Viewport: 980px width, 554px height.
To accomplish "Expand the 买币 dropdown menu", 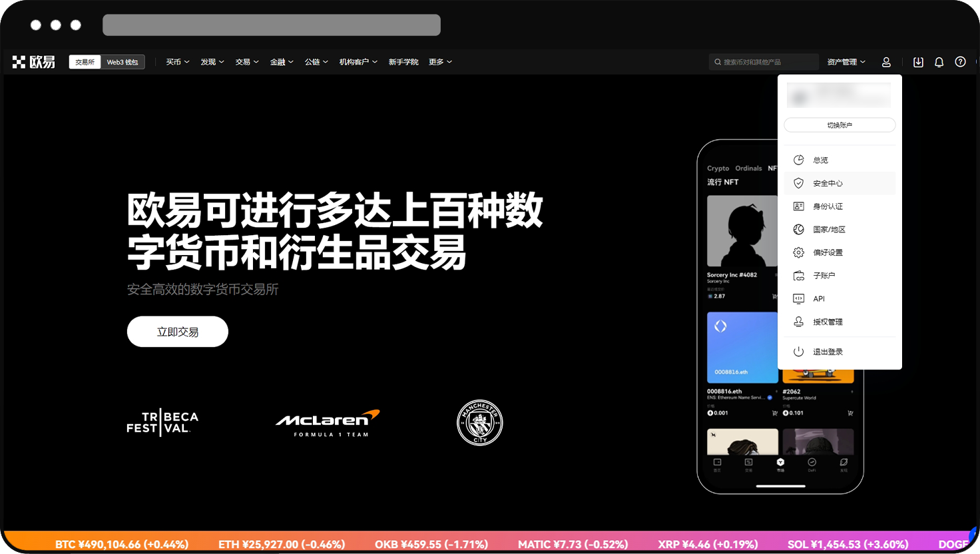I will pos(178,62).
